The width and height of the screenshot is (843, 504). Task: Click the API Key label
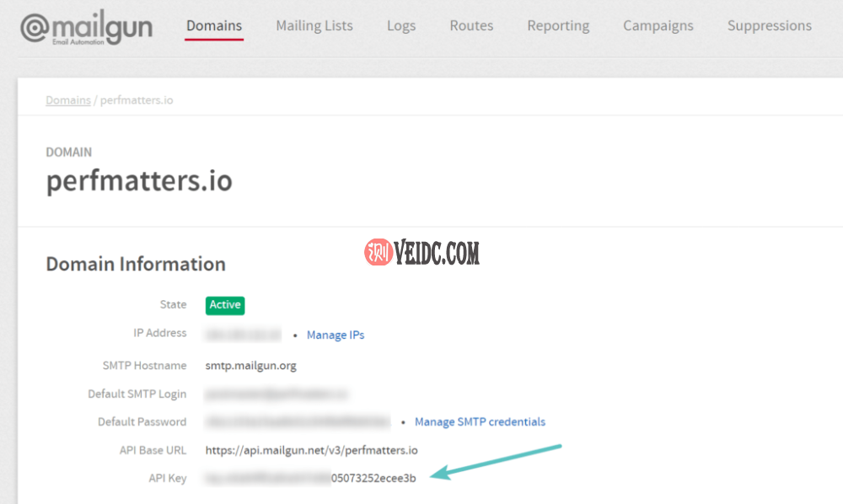(168, 478)
